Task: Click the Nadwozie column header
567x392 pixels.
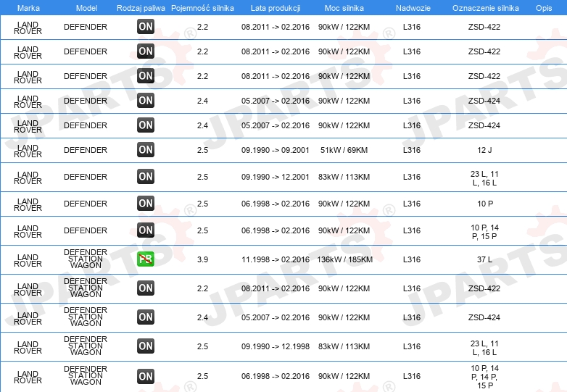Action: pyautogui.click(x=413, y=8)
